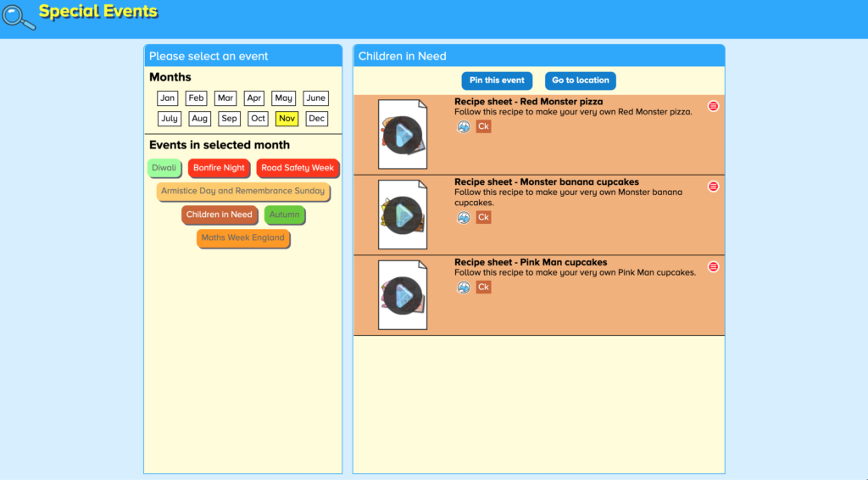The image size is (868, 480).
Task: Select the Feb month
Action: (196, 98)
